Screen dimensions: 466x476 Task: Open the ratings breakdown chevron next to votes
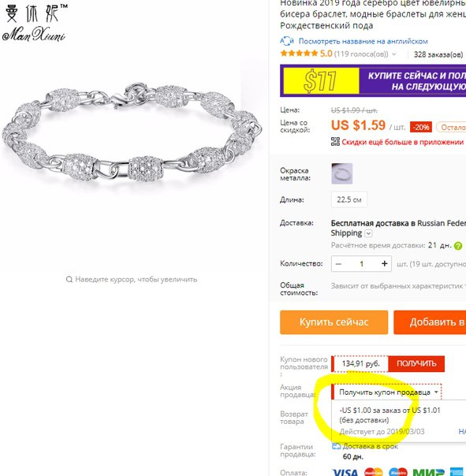393,54
